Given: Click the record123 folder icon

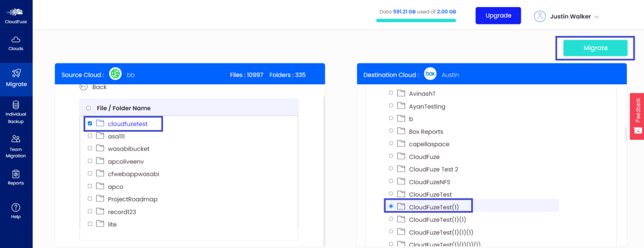Looking at the screenshot, I should (x=100, y=212).
